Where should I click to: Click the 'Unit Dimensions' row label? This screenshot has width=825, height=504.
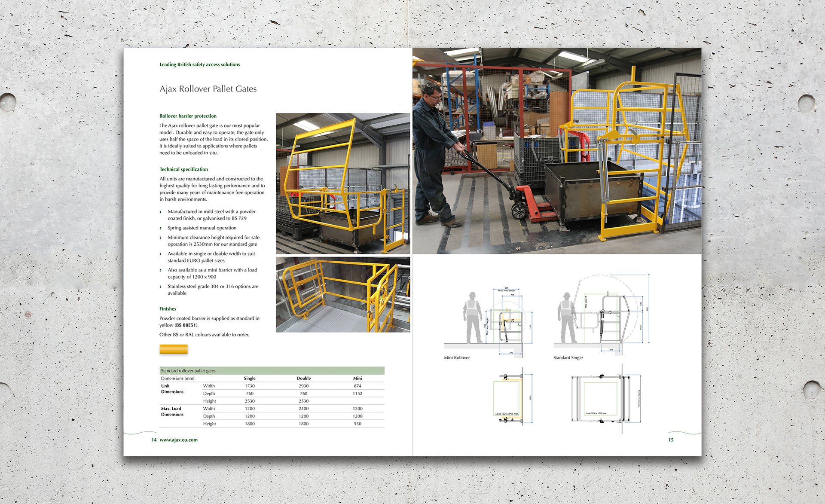point(172,389)
